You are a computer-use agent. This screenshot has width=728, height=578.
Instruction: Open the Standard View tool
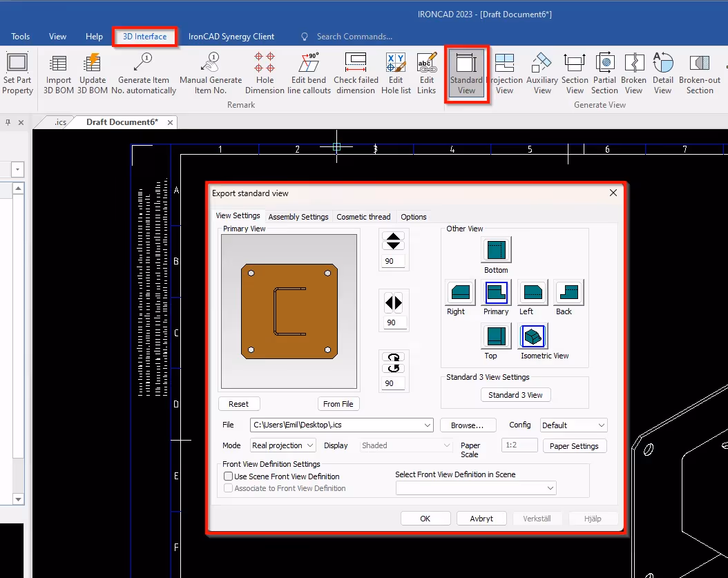[x=466, y=73]
